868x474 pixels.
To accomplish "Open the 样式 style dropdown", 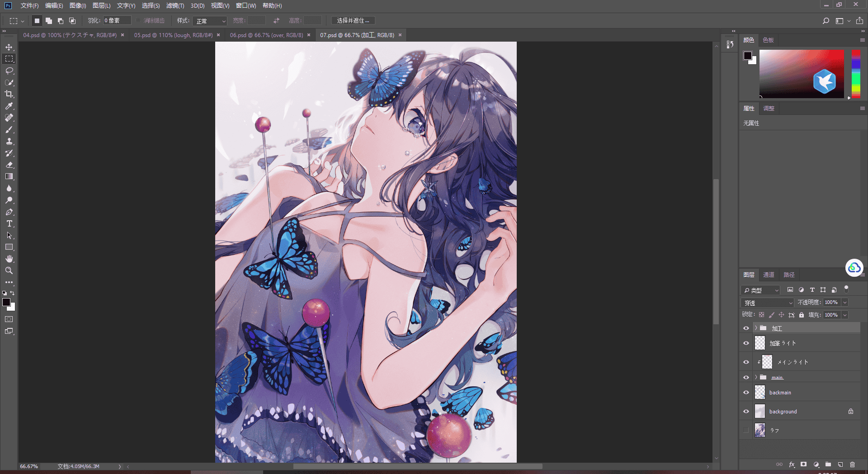I will [x=210, y=21].
